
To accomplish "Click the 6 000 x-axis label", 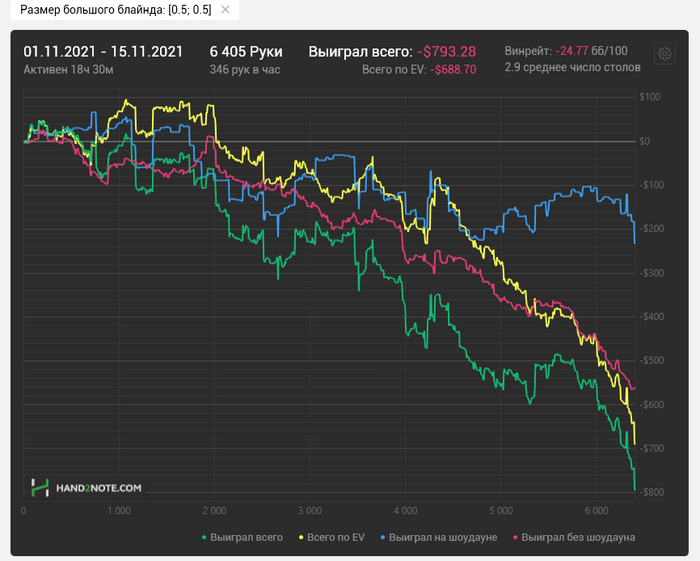I will (x=596, y=511).
